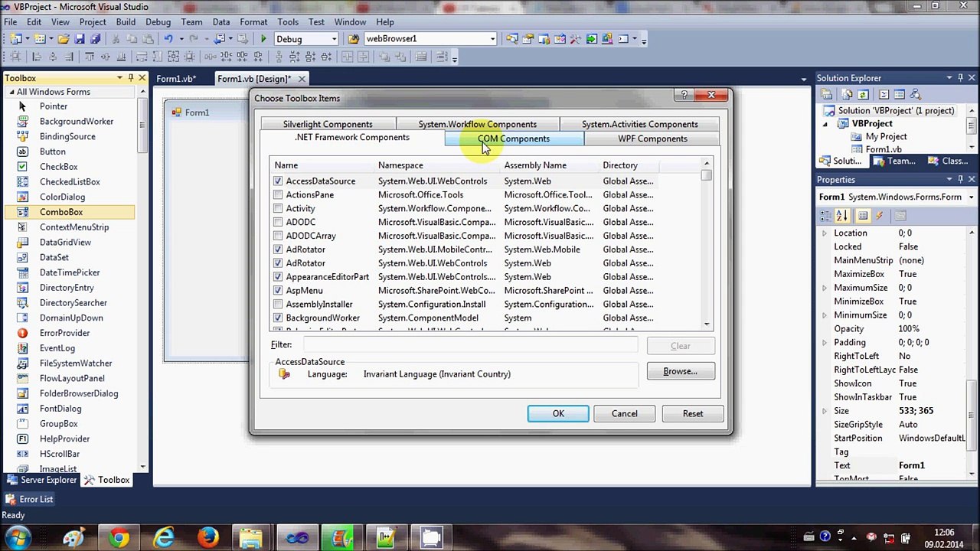980x551 pixels.
Task: Open Internet Explorer from taskbar
Action: 163,537
